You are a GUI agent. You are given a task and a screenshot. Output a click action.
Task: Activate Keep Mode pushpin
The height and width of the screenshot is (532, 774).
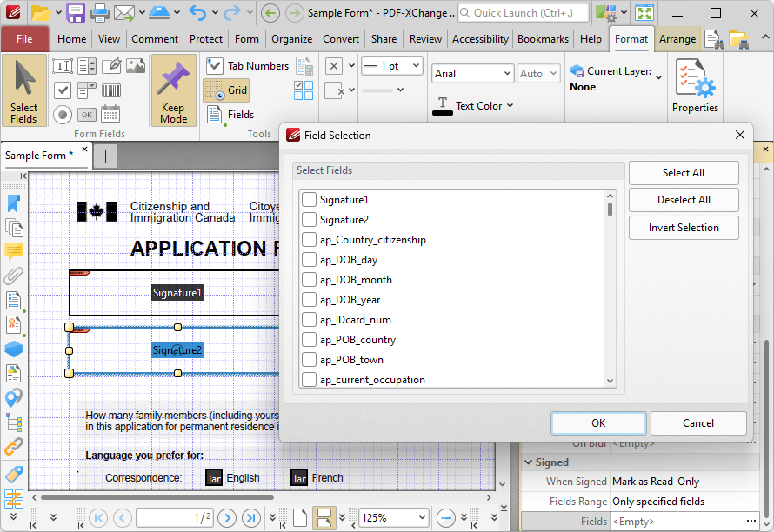tap(174, 90)
